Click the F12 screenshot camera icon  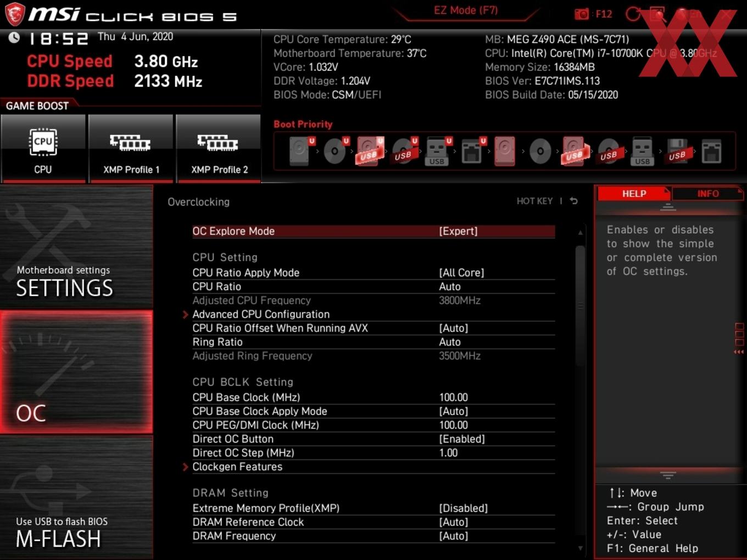tap(582, 14)
